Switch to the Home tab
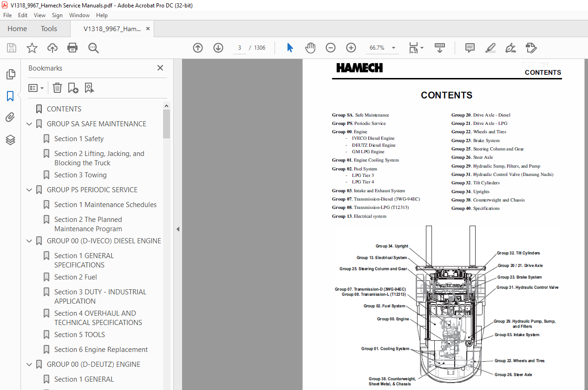Image resolution: width=588 pixels, height=390 pixels. point(17,29)
